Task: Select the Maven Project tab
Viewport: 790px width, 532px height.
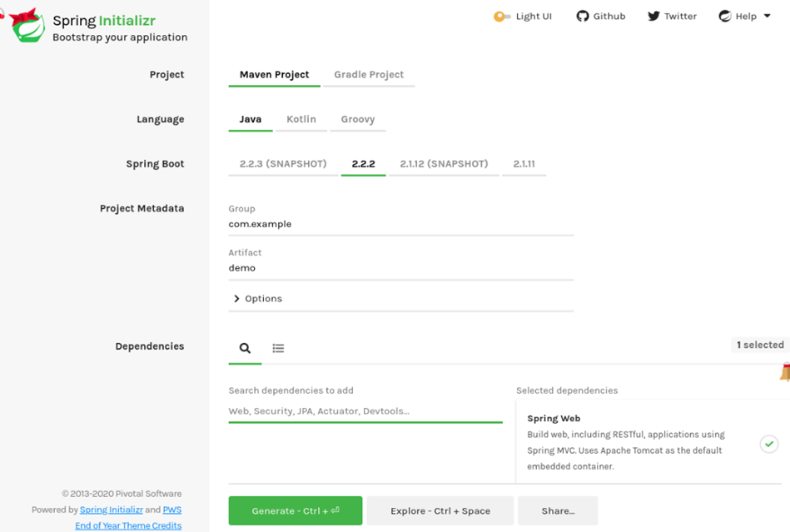Action: point(274,75)
